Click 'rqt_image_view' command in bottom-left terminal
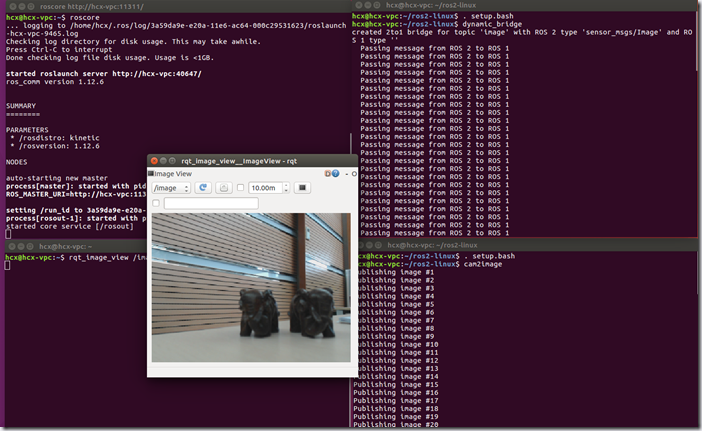The width and height of the screenshot is (702, 431). pyautogui.click(x=98, y=258)
